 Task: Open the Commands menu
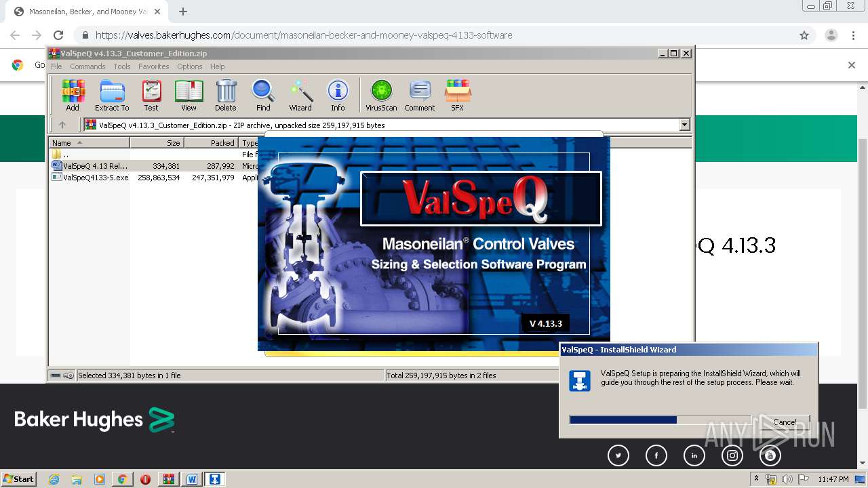tap(87, 66)
